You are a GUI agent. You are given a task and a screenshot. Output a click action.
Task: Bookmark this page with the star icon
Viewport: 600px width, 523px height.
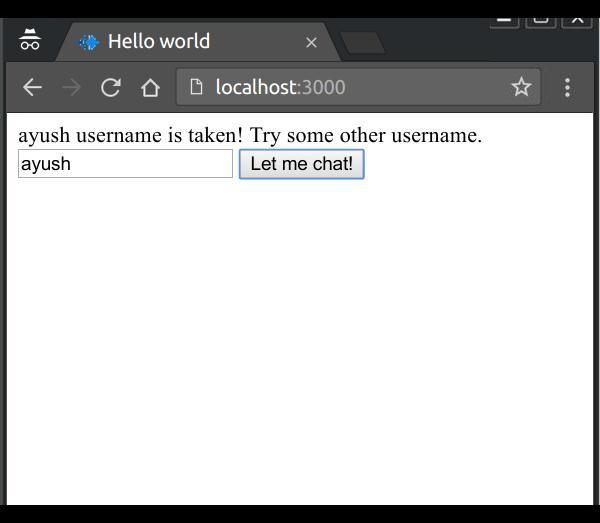[521, 86]
